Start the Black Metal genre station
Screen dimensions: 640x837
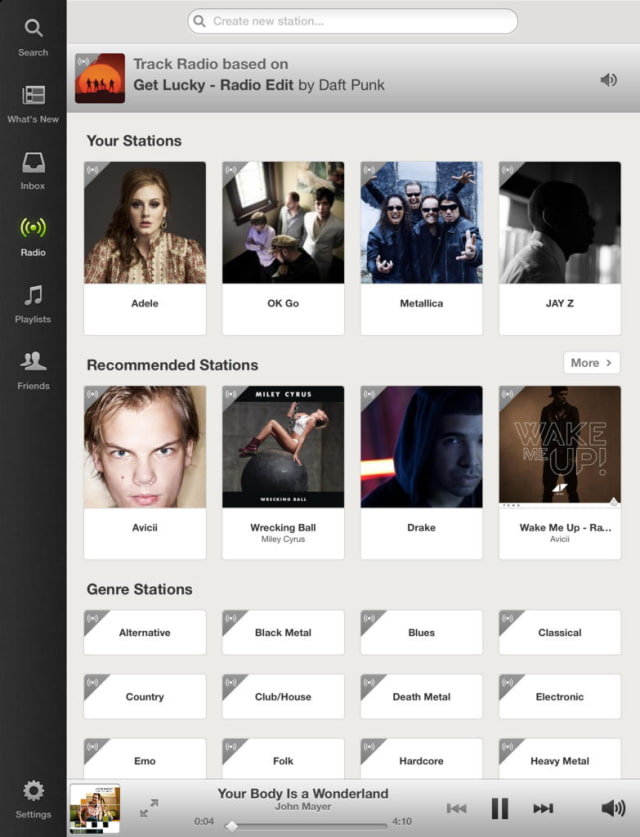(x=283, y=633)
